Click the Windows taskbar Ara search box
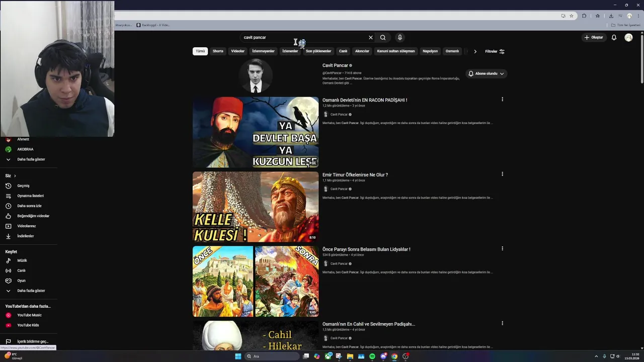Screen dimensions: 644x362 pyautogui.click(x=271, y=356)
